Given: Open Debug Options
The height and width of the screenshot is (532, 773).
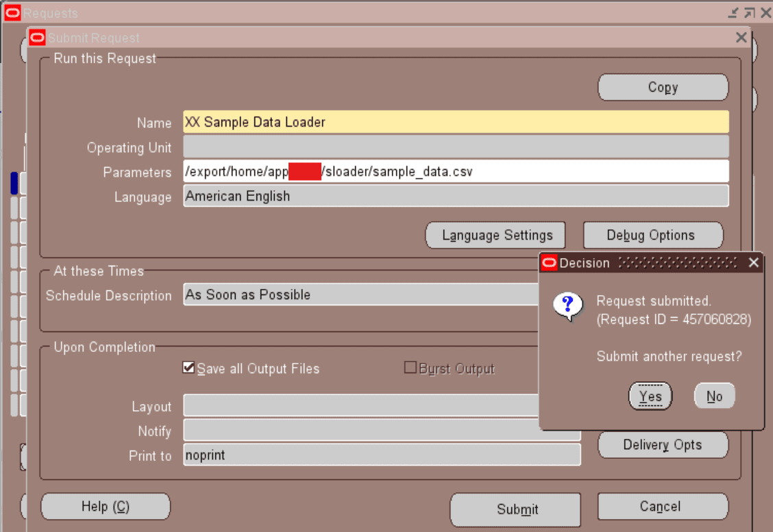Looking at the screenshot, I should point(652,235).
